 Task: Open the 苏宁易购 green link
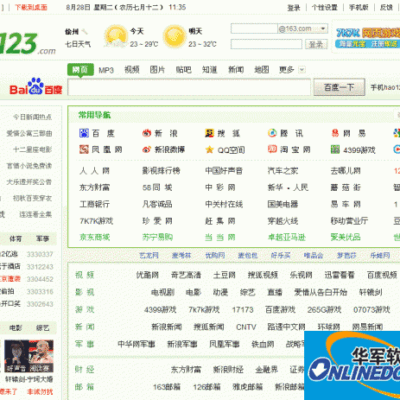point(157,237)
